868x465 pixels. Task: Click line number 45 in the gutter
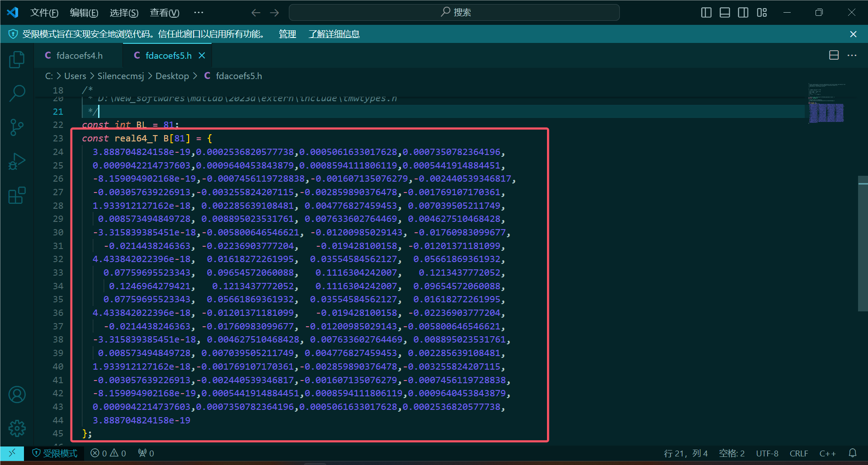pos(58,433)
